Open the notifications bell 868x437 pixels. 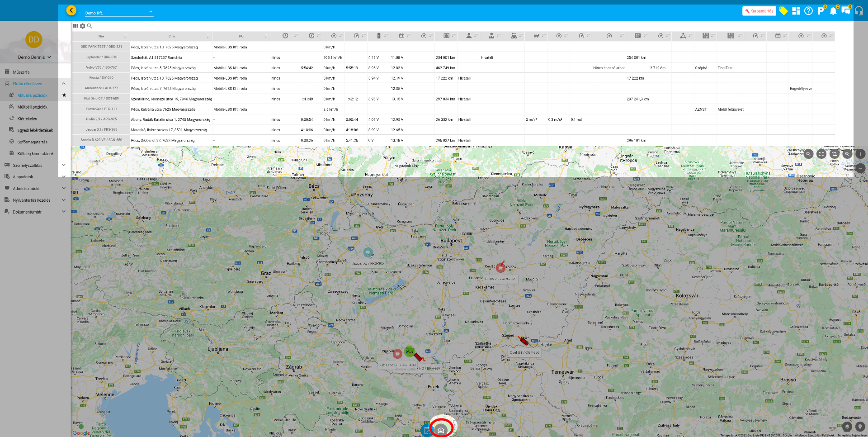tap(833, 11)
